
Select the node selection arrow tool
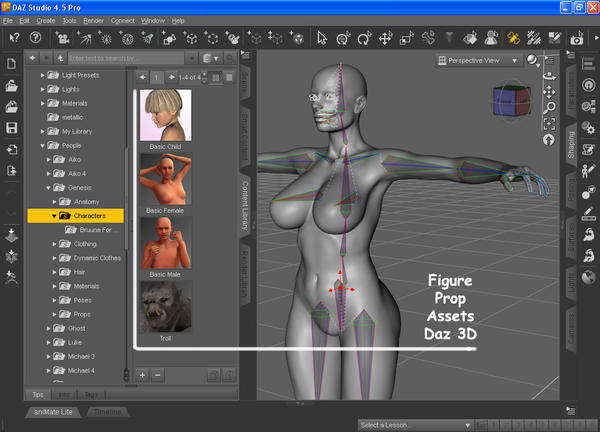[322, 38]
